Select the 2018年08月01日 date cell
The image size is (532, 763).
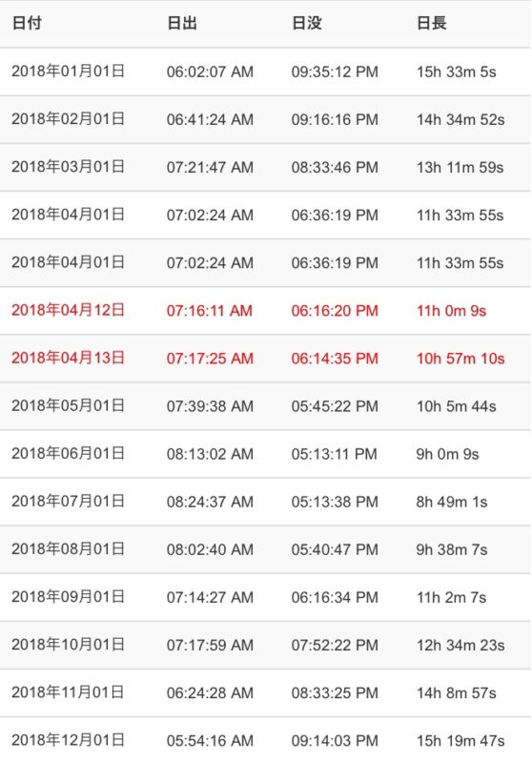68,549
